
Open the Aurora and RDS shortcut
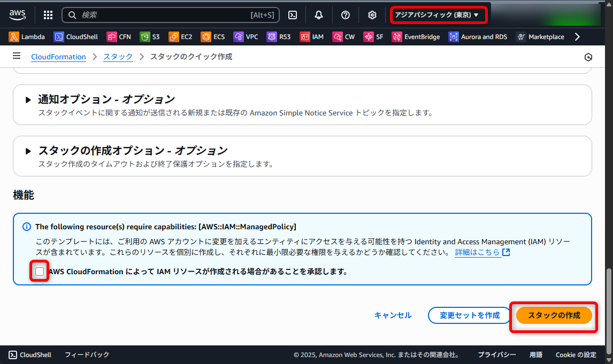click(478, 36)
